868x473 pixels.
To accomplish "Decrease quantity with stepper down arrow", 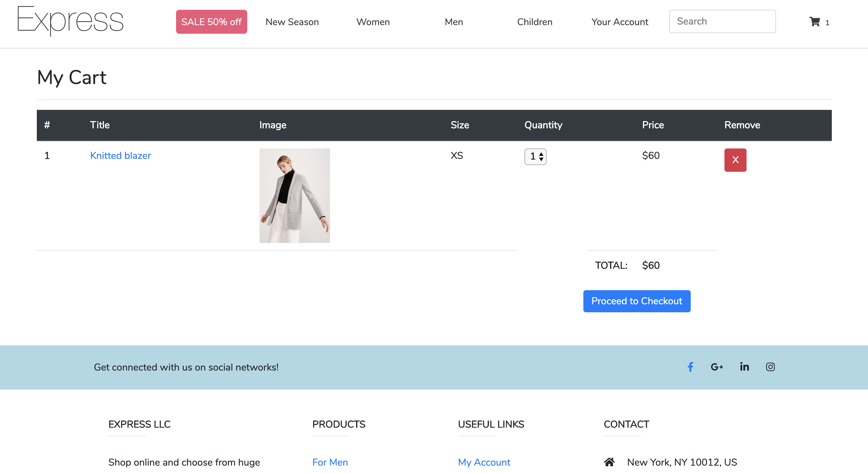I will point(541,159).
